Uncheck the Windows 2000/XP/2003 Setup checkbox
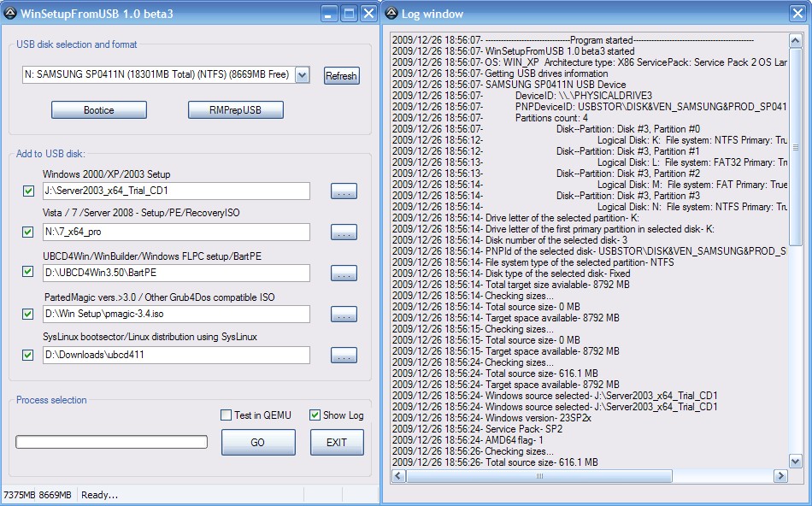The height and width of the screenshot is (506, 812). 29,191
